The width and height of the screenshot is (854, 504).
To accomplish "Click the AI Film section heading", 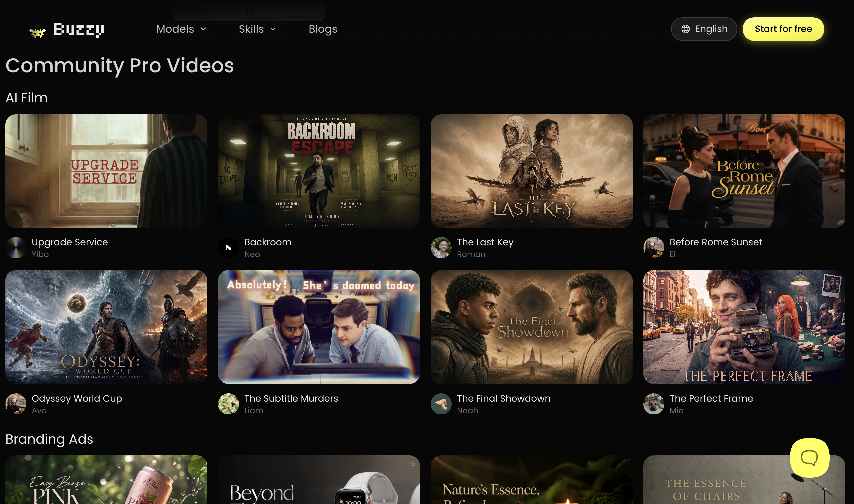I will tap(26, 98).
